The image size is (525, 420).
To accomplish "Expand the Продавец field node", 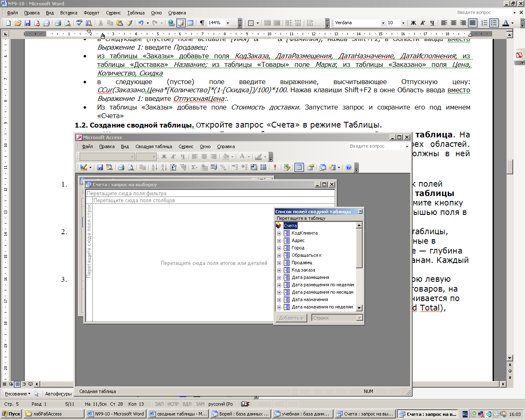I will pyautogui.click(x=279, y=263).
